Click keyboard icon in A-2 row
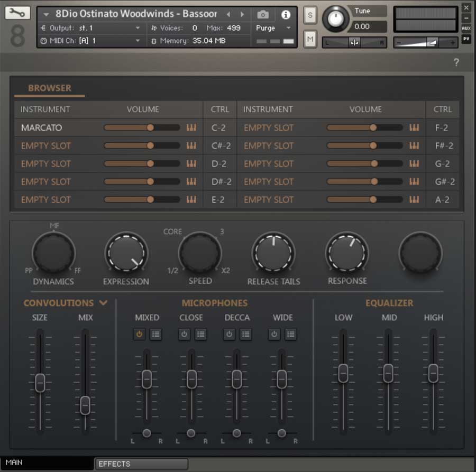 point(414,199)
